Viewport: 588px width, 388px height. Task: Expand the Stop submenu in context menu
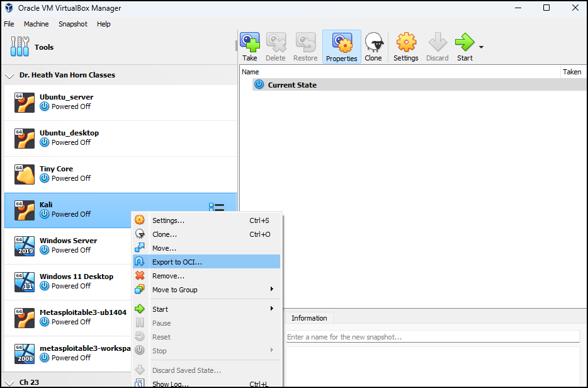point(206,351)
